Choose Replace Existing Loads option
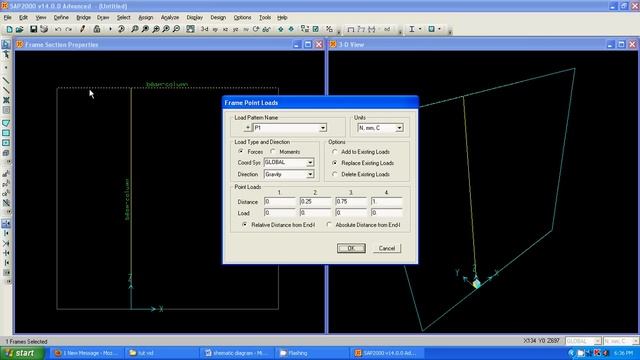640x360 pixels. click(x=335, y=162)
